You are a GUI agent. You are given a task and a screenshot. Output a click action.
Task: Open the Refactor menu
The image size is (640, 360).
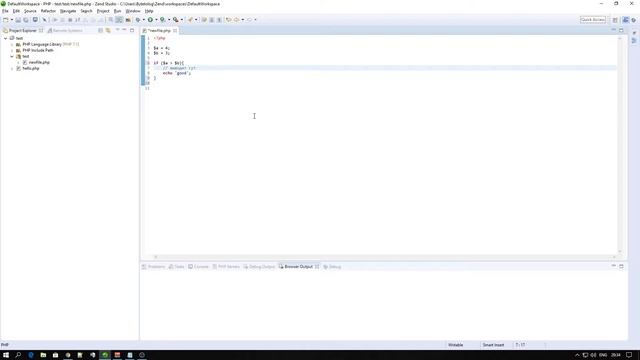[x=48, y=11]
